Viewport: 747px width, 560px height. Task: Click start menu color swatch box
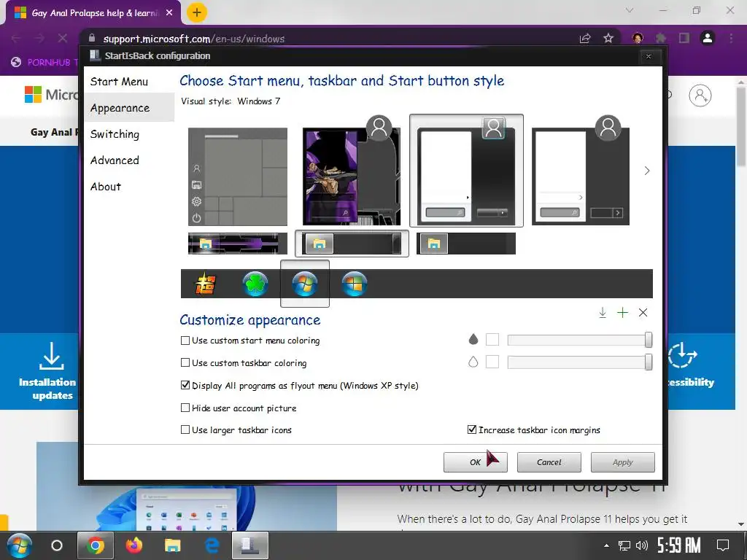pyautogui.click(x=492, y=340)
